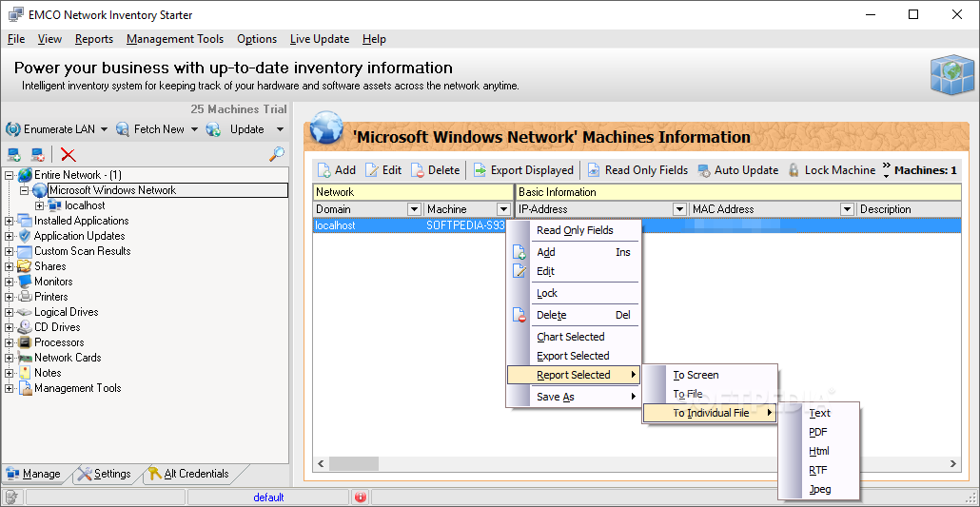Viewport: 980px width, 507px height.
Task: Select Printers in the tree
Action: pos(51,297)
